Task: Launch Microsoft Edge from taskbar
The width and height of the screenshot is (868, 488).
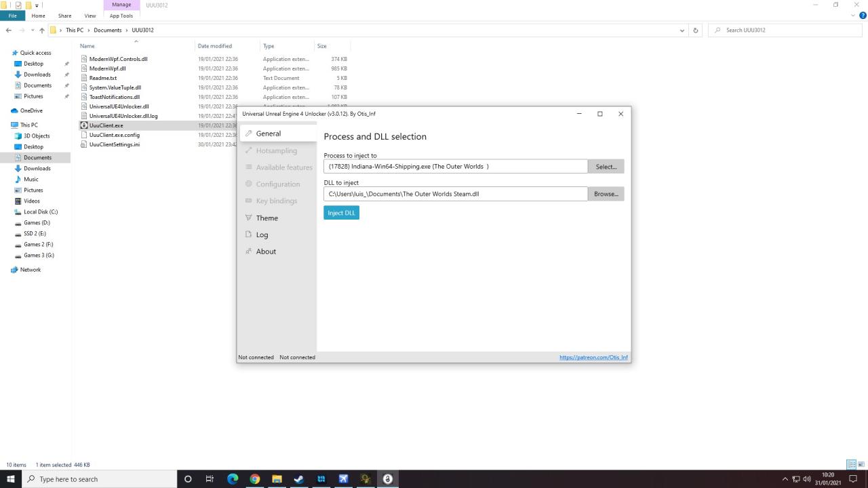Action: pos(233,479)
